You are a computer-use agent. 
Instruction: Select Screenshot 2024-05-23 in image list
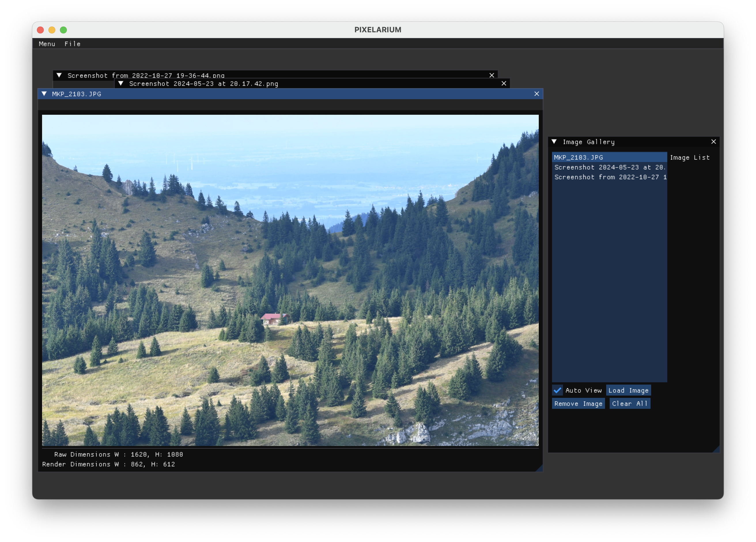tap(609, 167)
